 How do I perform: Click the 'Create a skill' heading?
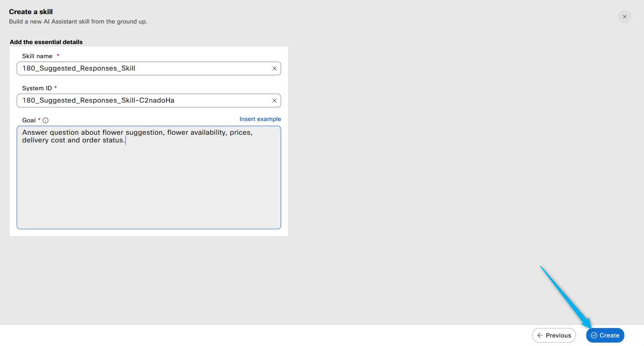coord(31,12)
